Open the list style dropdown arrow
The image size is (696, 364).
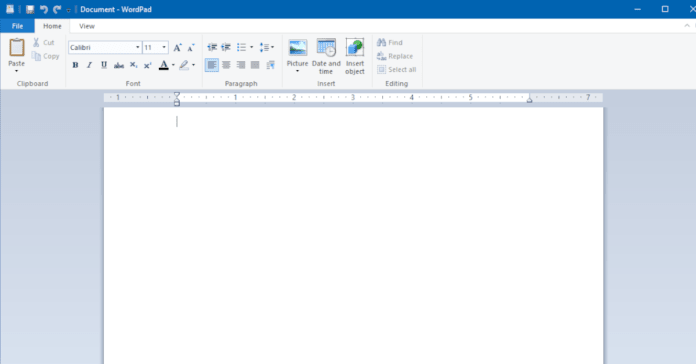[251, 47]
